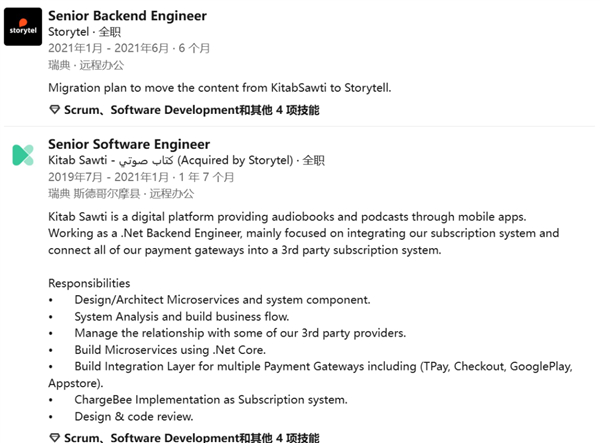Screen dimensions: 600x443
Task: Open the Storytel company logo
Action: [x=23, y=26]
